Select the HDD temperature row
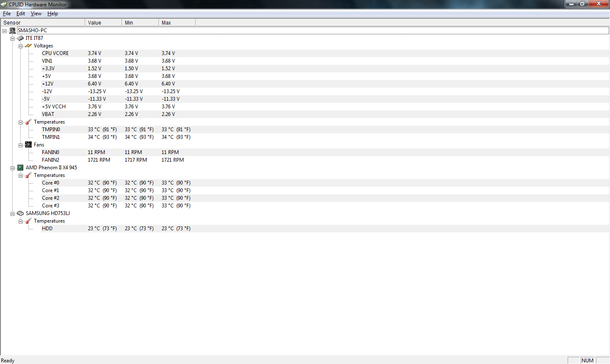Viewport: 610px width, 364px height. (x=325, y=229)
